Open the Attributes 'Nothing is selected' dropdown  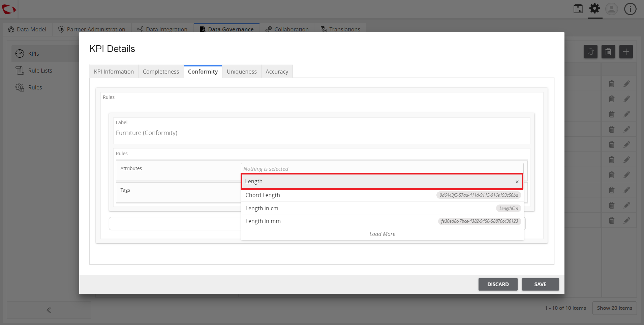click(x=382, y=168)
